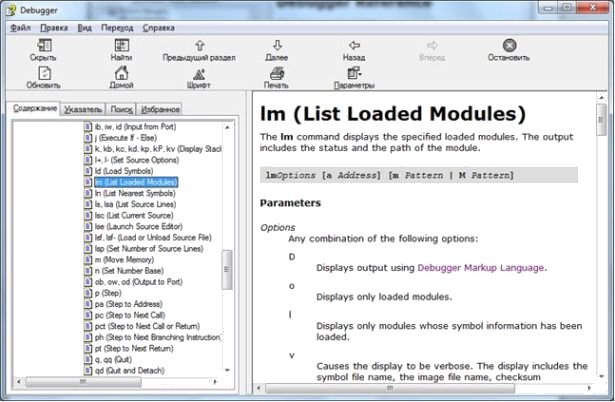Screen dimensions: 615x402
Task: Open the Параметры options dropdown
Action: pyautogui.click(x=354, y=74)
